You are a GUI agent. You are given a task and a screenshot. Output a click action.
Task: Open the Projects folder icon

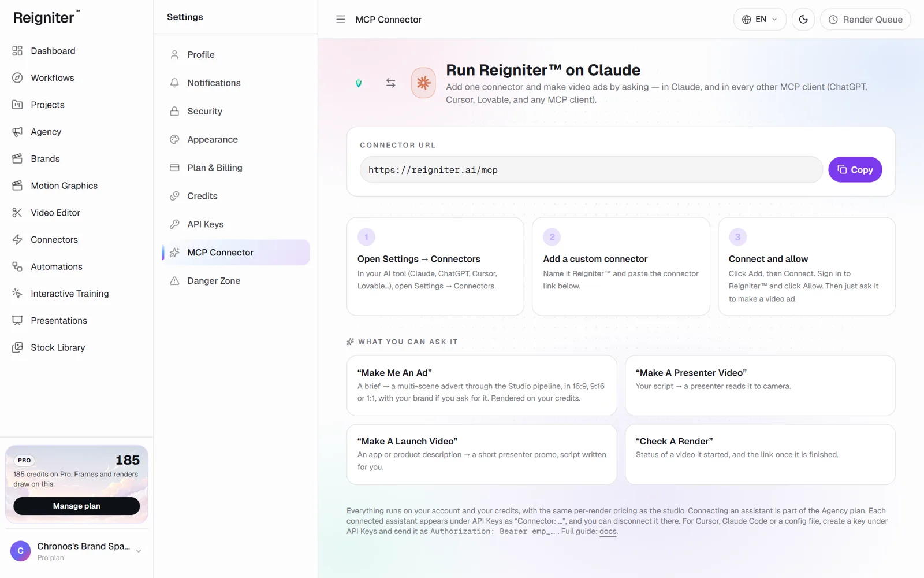(17, 105)
